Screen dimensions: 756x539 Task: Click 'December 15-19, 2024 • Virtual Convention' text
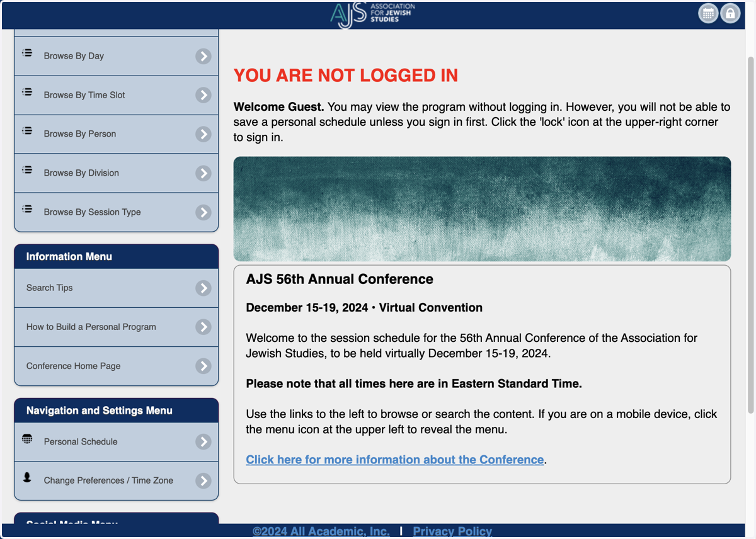coord(364,308)
